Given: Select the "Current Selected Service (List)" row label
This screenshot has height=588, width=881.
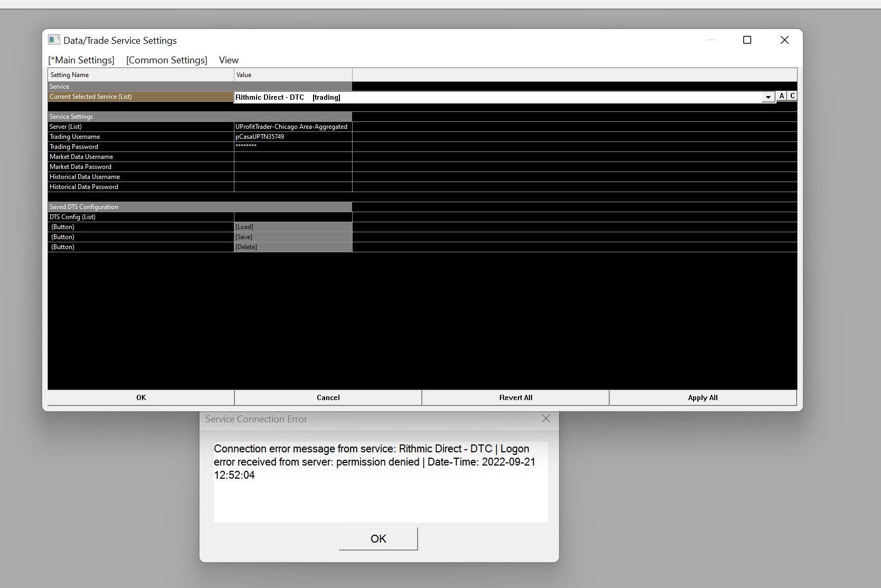Looking at the screenshot, I should [141, 97].
